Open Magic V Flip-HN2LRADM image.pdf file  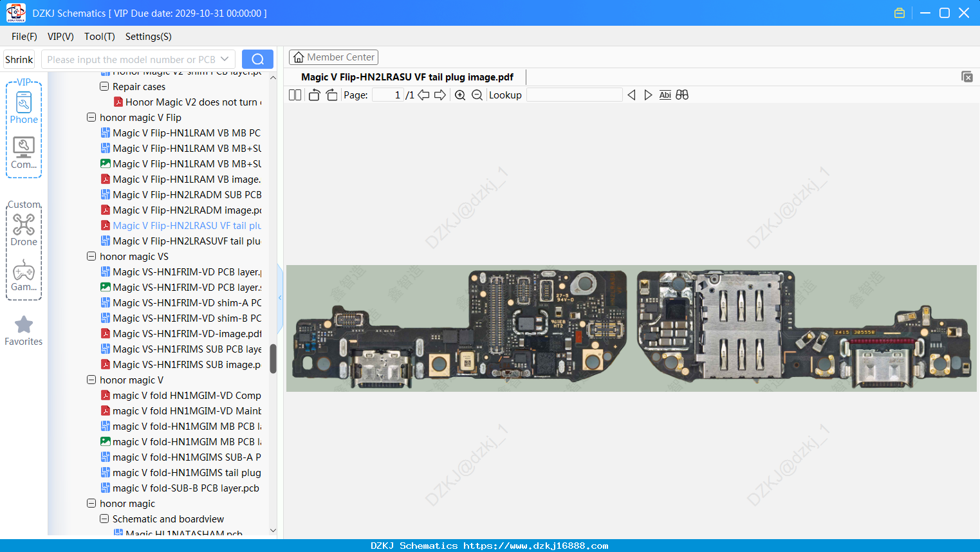(181, 210)
